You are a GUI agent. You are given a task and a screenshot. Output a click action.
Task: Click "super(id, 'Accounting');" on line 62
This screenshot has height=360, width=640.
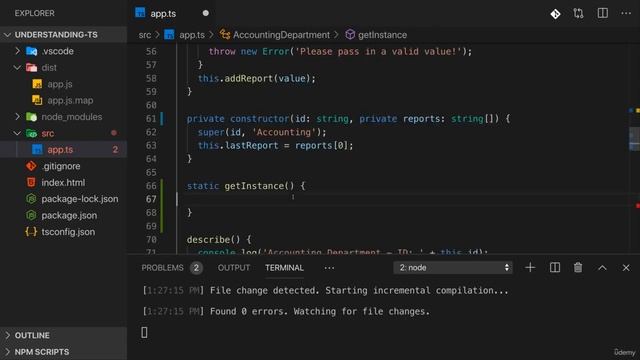tap(262, 132)
